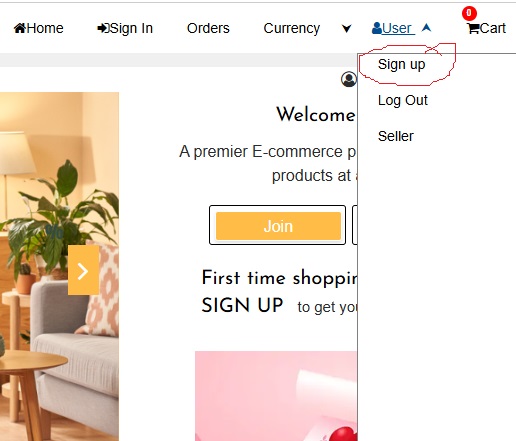
Task: Expand the Currency dropdown arrow
Action: tap(347, 29)
